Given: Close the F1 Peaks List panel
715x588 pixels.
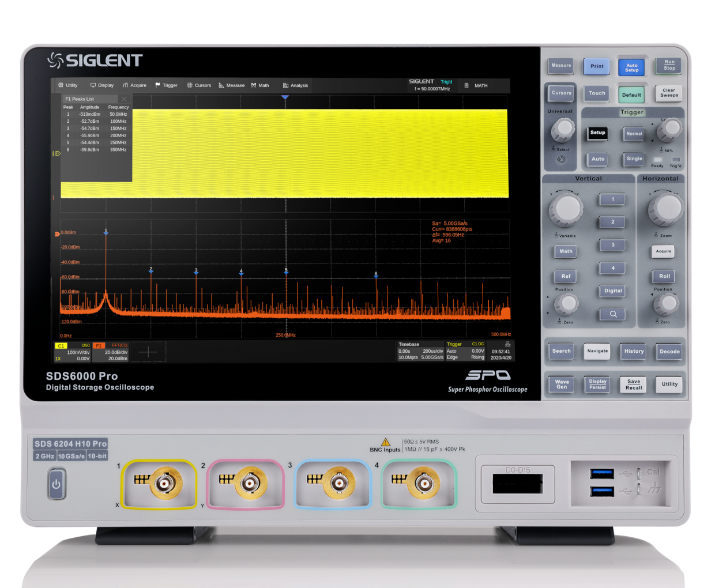Looking at the screenshot, I should coord(124,99).
